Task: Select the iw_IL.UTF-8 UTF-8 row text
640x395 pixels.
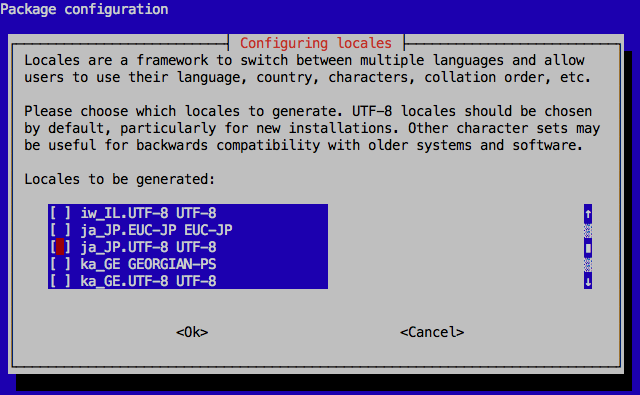Action: pos(148,213)
